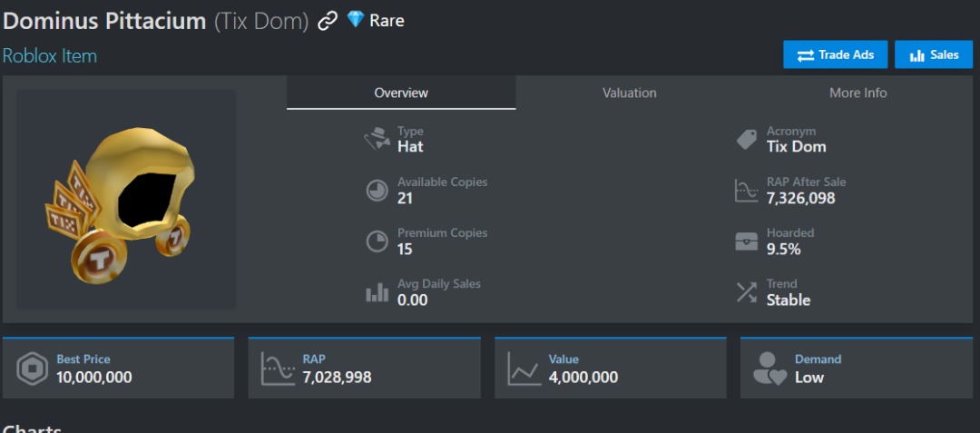Click the RAP After Sale chart icon
This screenshot has width=980, height=433.
(x=746, y=191)
